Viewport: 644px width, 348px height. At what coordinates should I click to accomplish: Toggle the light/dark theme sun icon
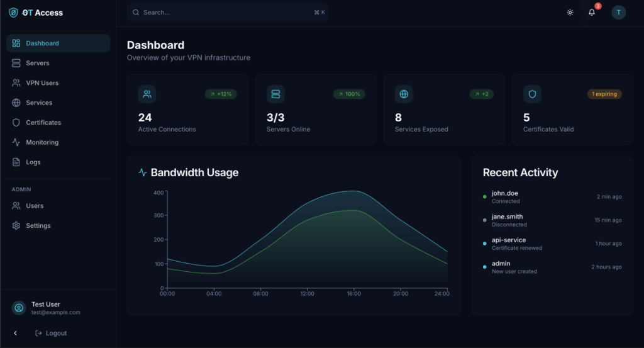point(570,13)
